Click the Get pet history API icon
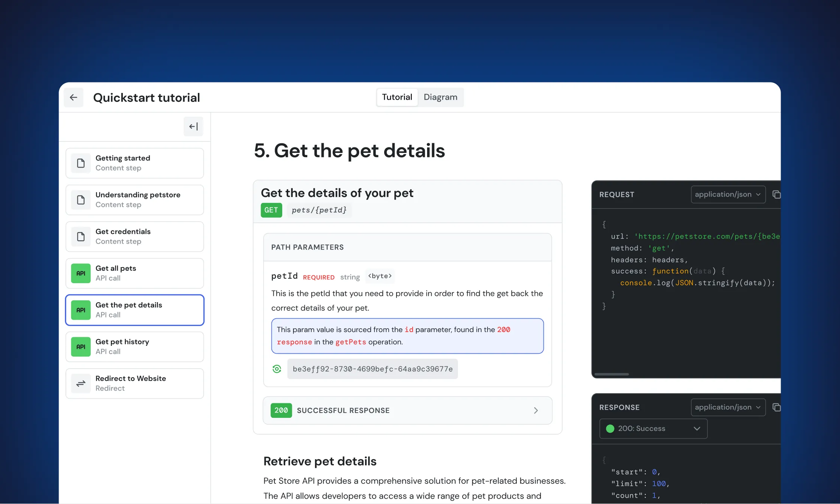 [81, 347]
